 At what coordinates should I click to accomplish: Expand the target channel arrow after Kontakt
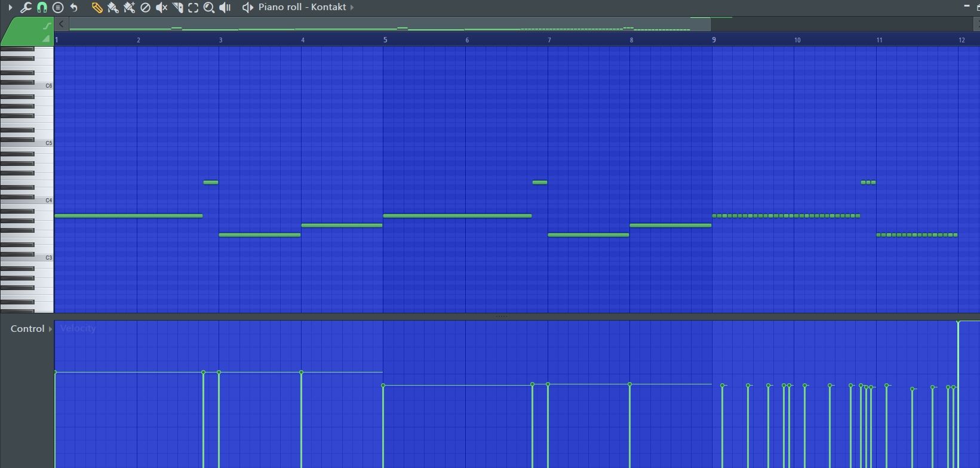pyautogui.click(x=352, y=8)
